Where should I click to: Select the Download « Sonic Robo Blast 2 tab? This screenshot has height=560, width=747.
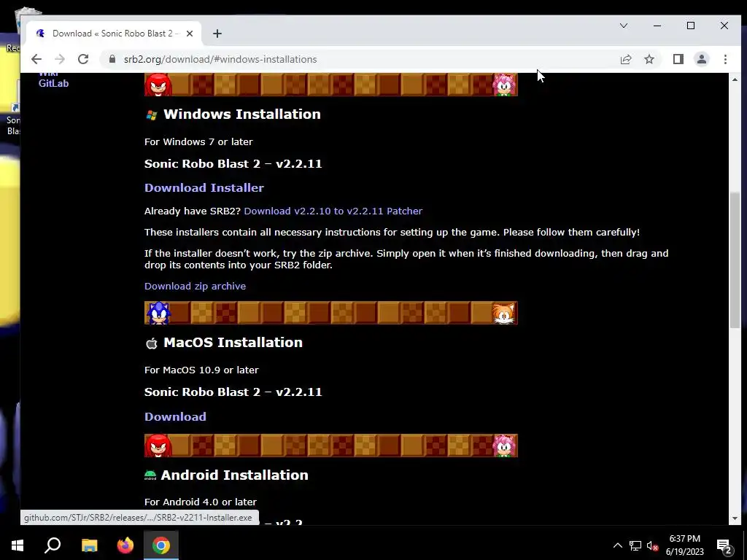(115, 34)
